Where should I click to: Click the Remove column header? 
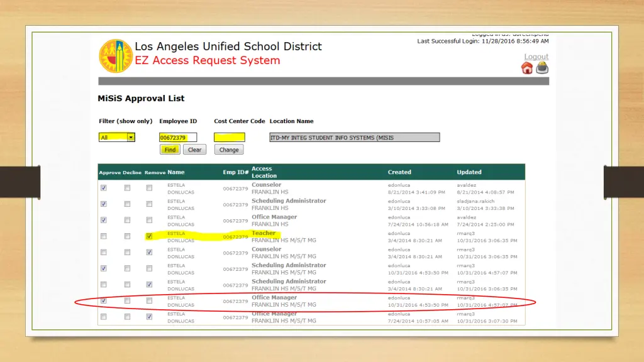[155, 172]
